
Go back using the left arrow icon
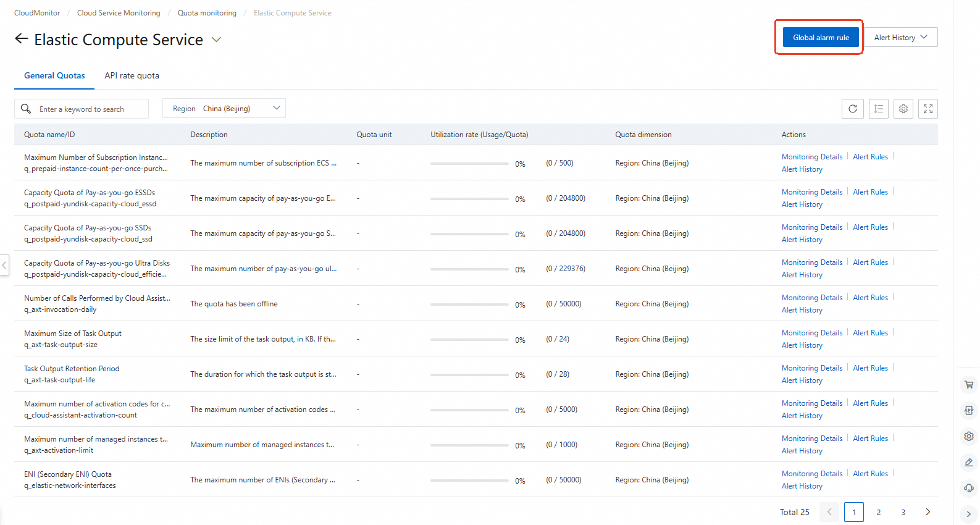pos(22,39)
